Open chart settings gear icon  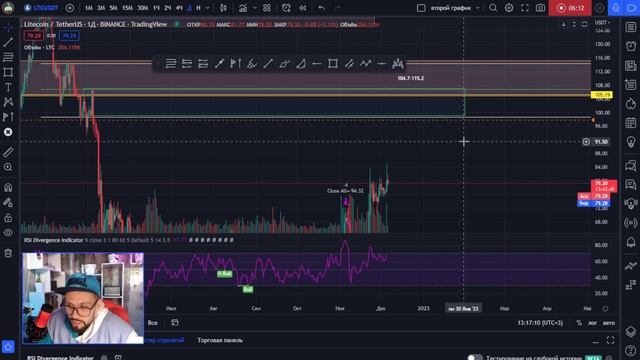509,8
